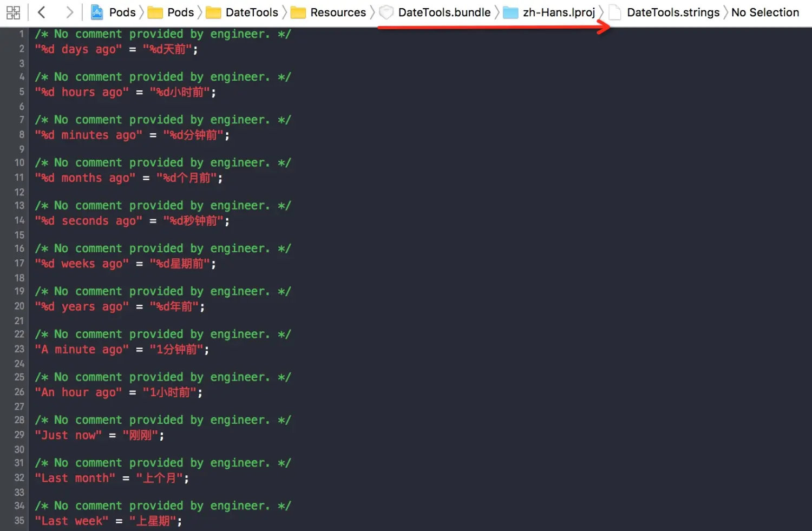This screenshot has height=531, width=812.
Task: Click the "Just now" key string
Action: [x=68, y=435]
